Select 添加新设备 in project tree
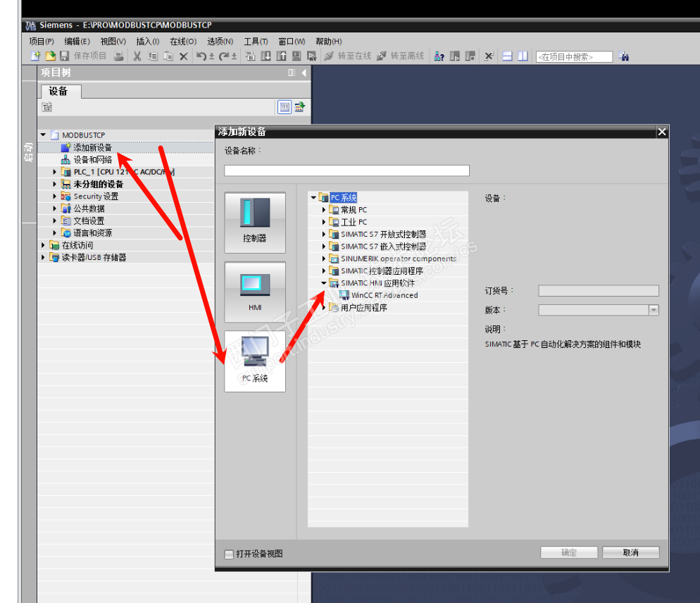Image resolution: width=700 pixels, height=603 pixels. pyautogui.click(x=92, y=147)
